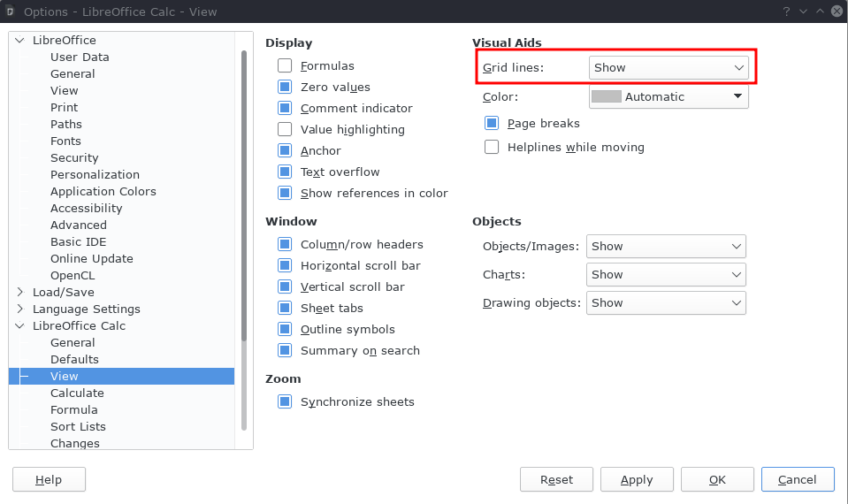Image resolution: width=848 pixels, height=504 pixels.
Task: Collapse the LibreOffice Calc tree node
Action: 20,325
